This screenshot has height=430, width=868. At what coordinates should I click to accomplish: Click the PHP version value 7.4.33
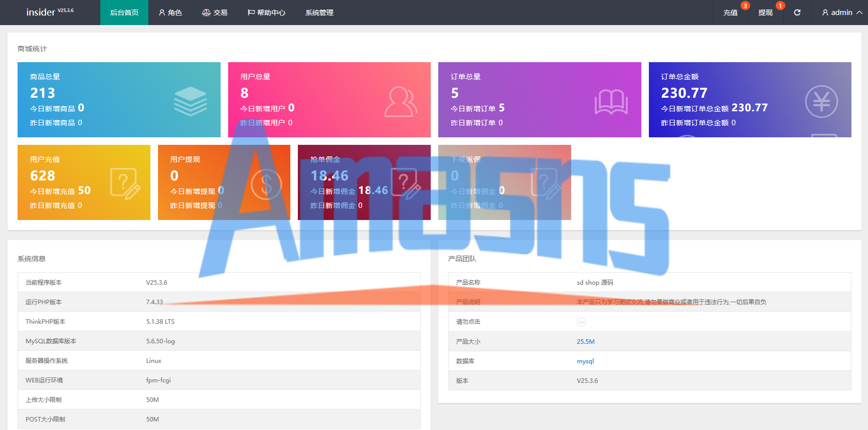pyautogui.click(x=154, y=302)
